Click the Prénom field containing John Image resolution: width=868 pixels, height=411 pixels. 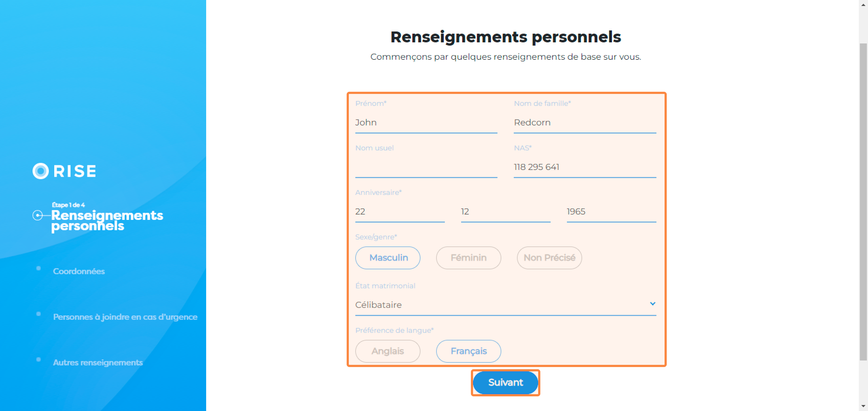click(426, 123)
